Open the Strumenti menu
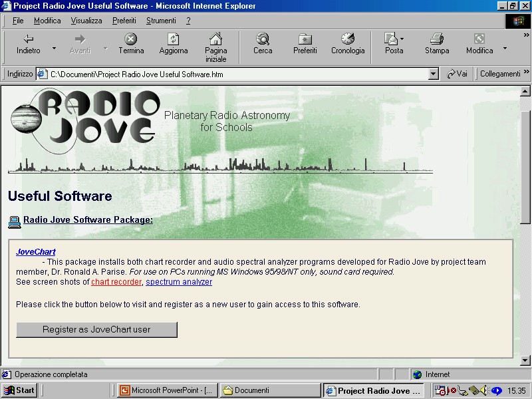 pyautogui.click(x=161, y=21)
